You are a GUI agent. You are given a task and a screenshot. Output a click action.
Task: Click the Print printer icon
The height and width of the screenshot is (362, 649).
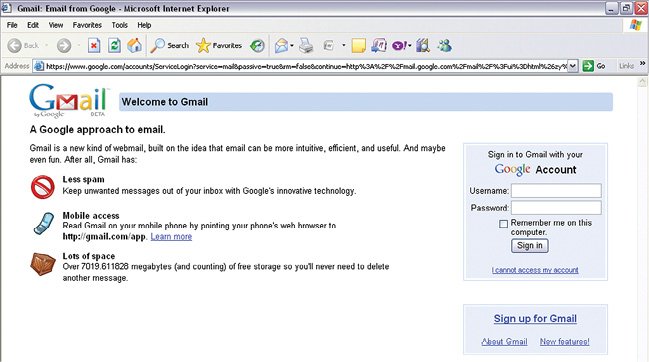click(x=306, y=46)
